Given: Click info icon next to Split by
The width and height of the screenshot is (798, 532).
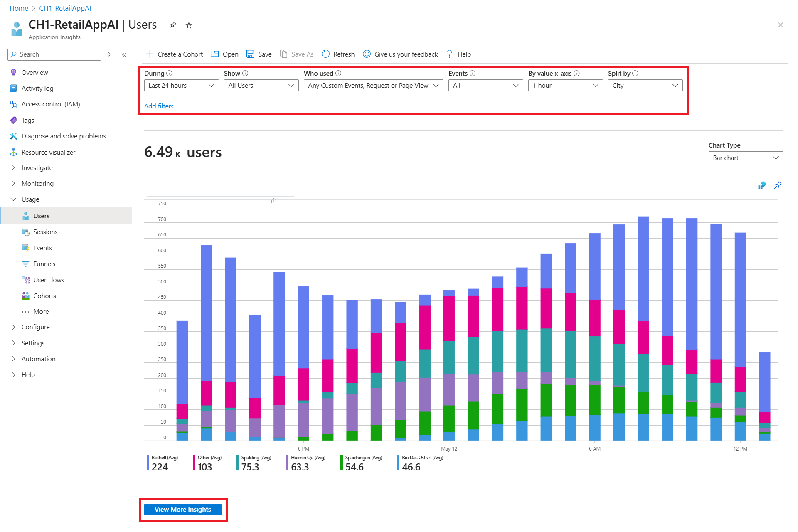Looking at the screenshot, I should [x=635, y=74].
